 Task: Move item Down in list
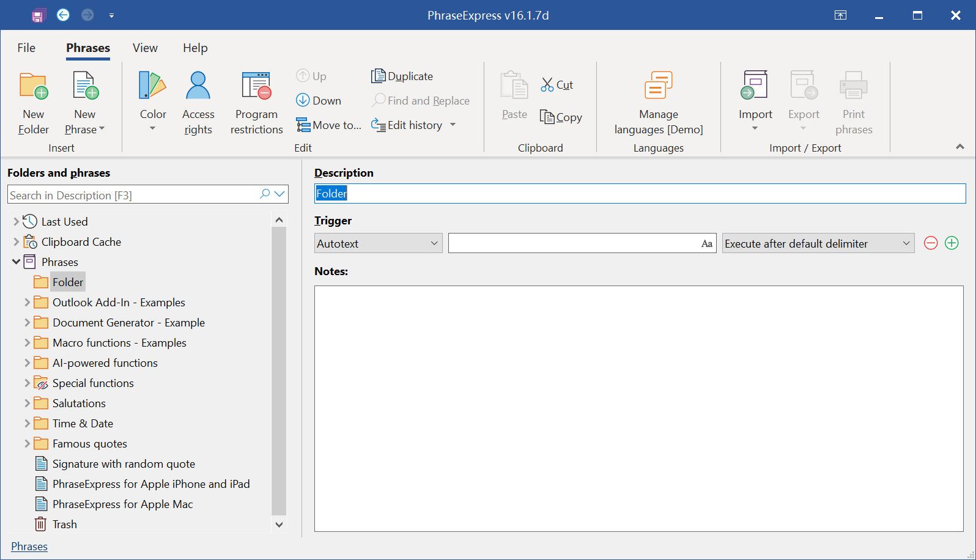click(319, 100)
